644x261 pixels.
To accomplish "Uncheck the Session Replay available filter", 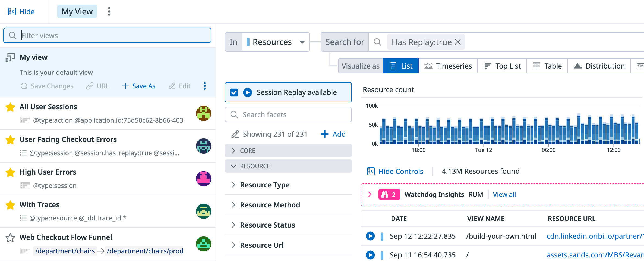I will pyautogui.click(x=234, y=92).
